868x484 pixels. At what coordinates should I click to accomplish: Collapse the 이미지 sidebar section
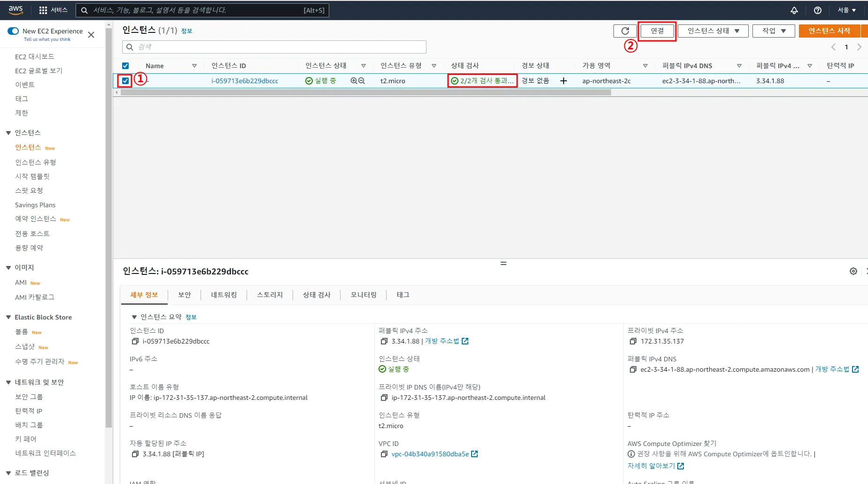pyautogui.click(x=8, y=268)
